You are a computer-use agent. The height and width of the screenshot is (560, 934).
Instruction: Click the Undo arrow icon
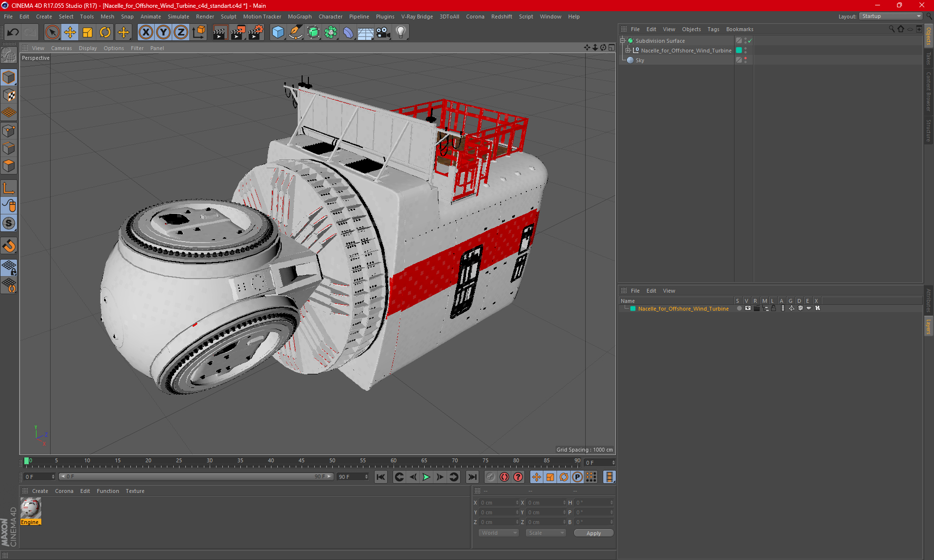(x=13, y=33)
